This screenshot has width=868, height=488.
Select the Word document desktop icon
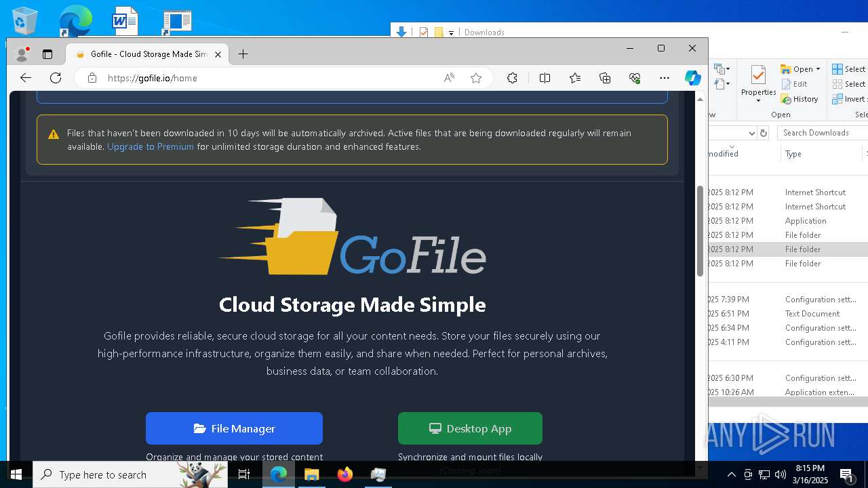coord(125,20)
